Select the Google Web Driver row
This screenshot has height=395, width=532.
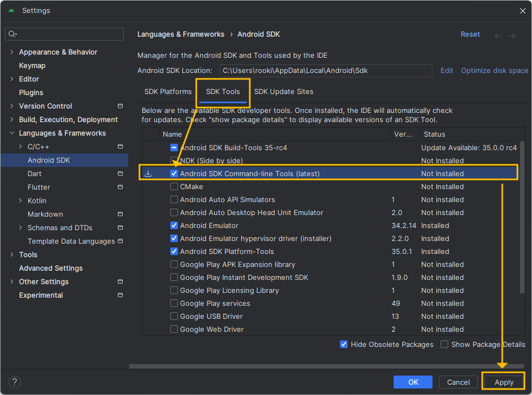pyautogui.click(x=331, y=329)
